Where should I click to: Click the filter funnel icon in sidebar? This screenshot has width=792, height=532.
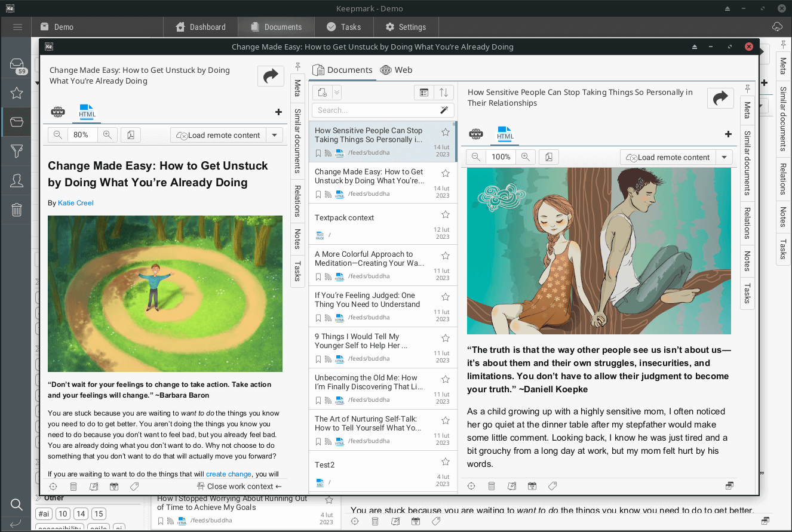17,151
